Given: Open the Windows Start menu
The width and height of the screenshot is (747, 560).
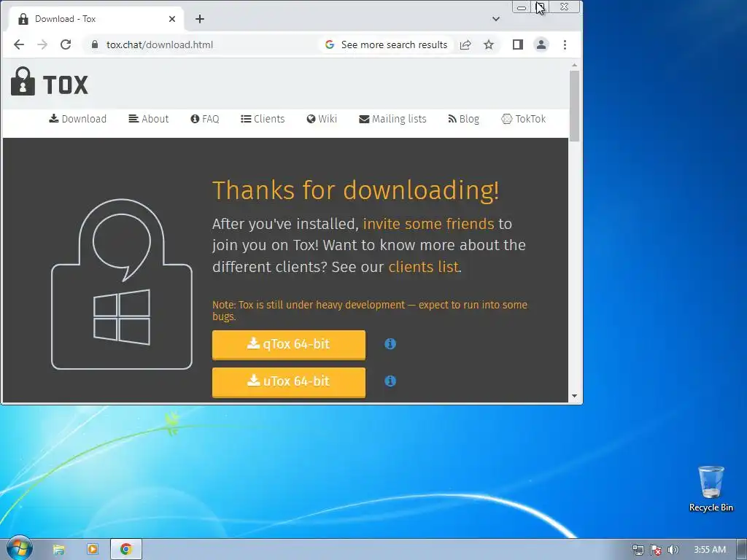Looking at the screenshot, I should [19, 548].
